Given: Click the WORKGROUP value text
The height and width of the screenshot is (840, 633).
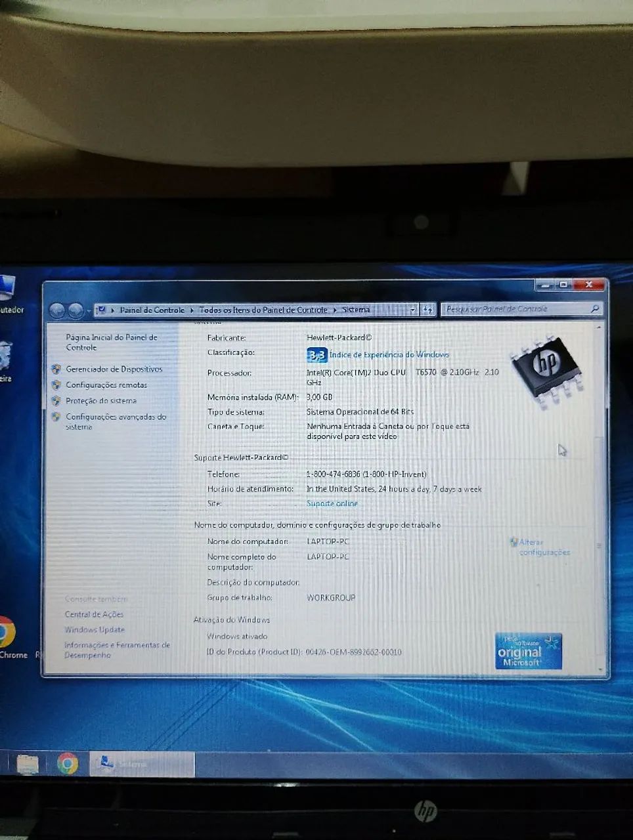Looking at the screenshot, I should (x=331, y=598).
